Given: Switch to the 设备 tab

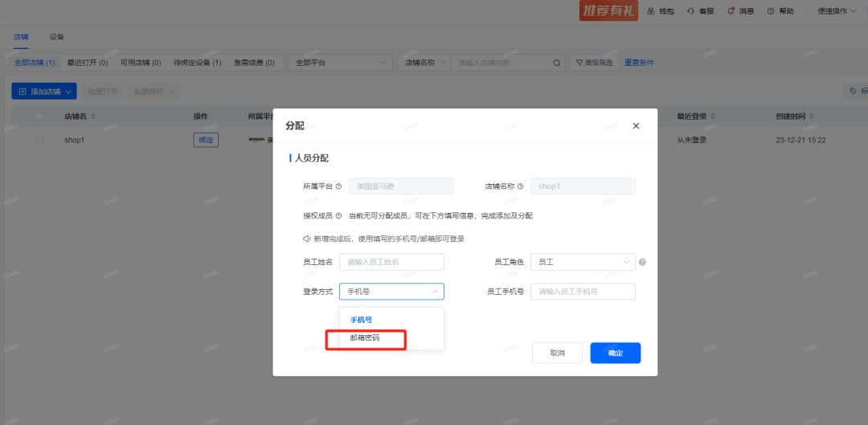Looking at the screenshot, I should (x=56, y=37).
